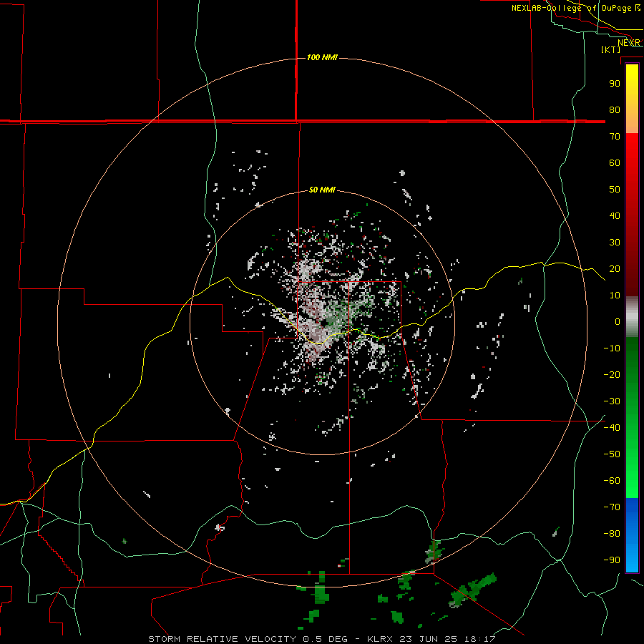This screenshot has height=644, width=644.
Task: Click the 100 NMI range ring label
Action: tap(322, 57)
